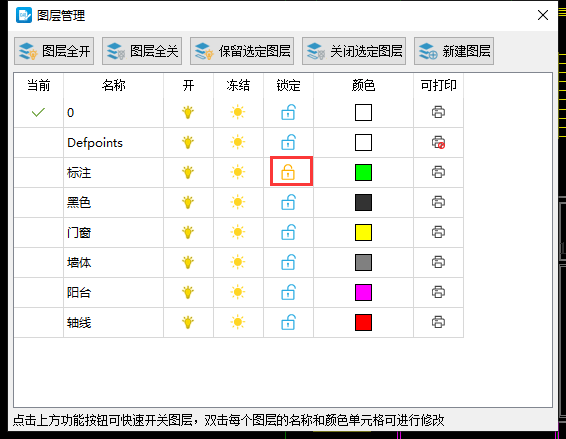
Task: Lock the 阳台 layer padlock icon
Action: [x=288, y=292]
